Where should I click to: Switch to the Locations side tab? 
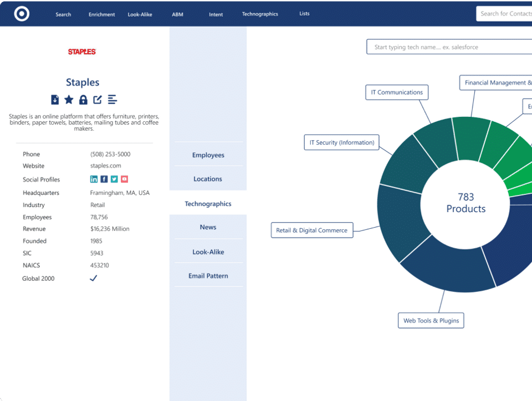click(x=208, y=179)
